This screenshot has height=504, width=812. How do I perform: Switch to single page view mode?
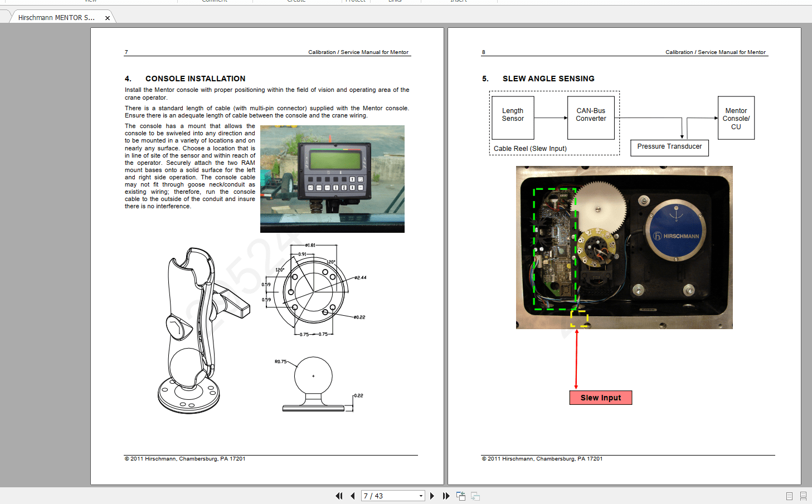tap(789, 496)
